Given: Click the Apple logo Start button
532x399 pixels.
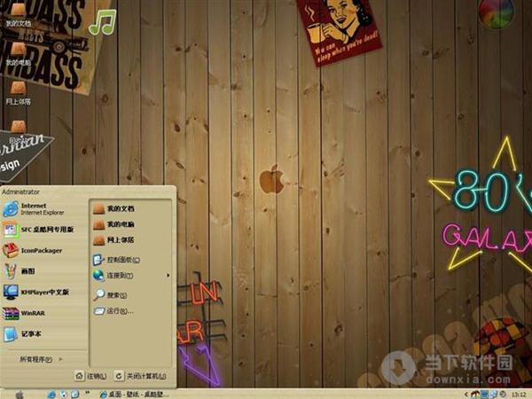Looking at the screenshot, I should pos(20,395).
